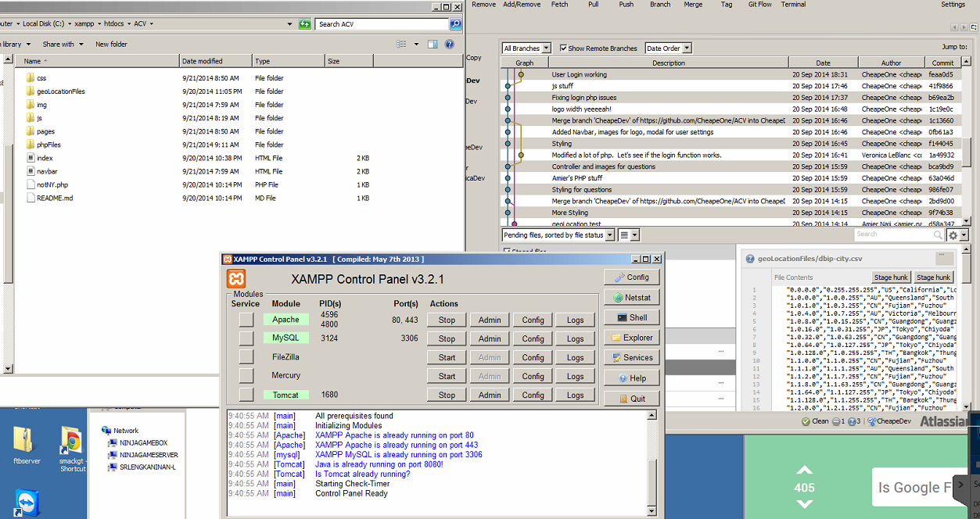Open Share with dropdown in Explorer
980x519 pixels.
[x=62, y=45]
